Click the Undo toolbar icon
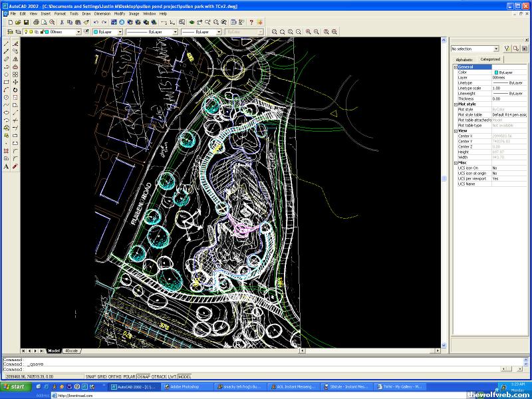532x399 pixels. (x=95, y=22)
